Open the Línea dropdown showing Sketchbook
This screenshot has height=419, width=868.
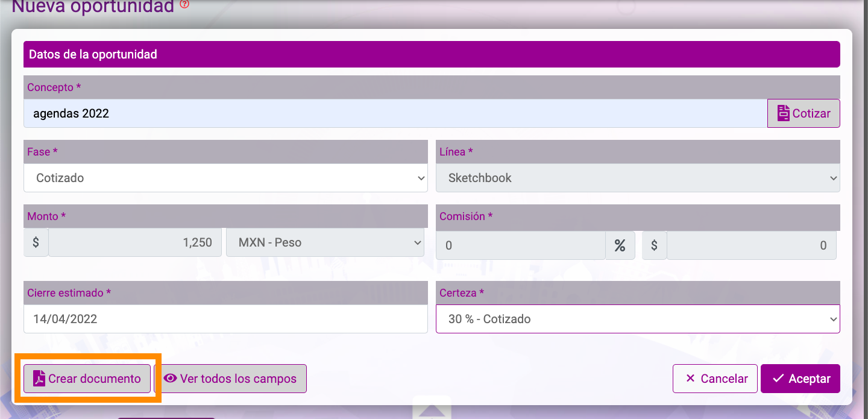638,178
